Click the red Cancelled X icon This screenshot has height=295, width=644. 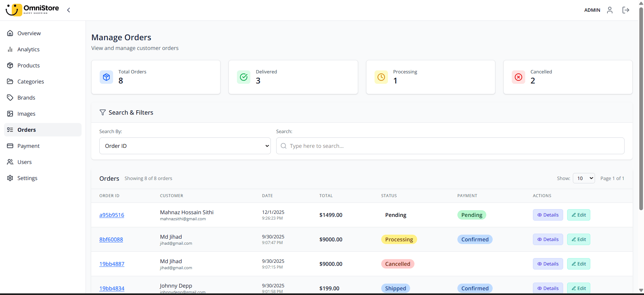pyautogui.click(x=518, y=77)
